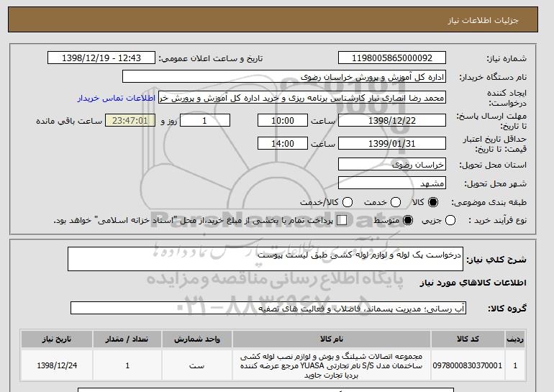Choose the جزیی purchase process option
Screen dimensions: 554x392
(x=450, y=220)
